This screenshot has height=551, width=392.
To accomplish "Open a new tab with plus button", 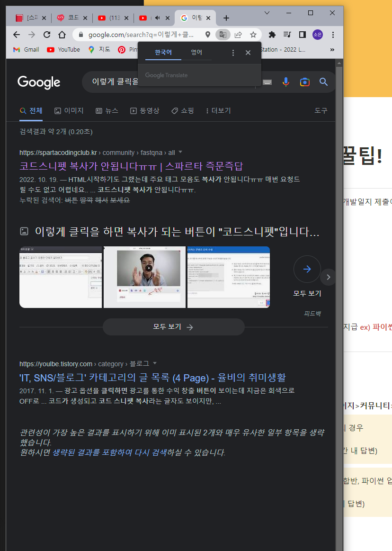I will (x=226, y=18).
